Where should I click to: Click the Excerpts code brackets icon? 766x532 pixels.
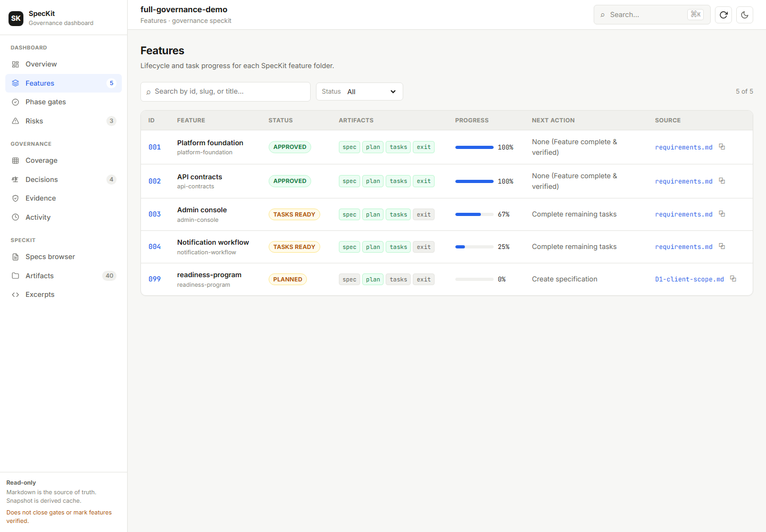[15, 295]
